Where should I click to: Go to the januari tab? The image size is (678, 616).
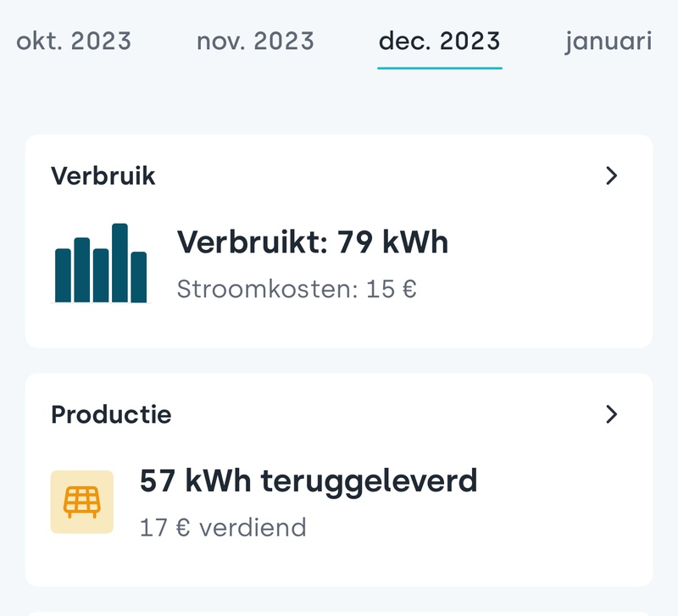tap(609, 41)
